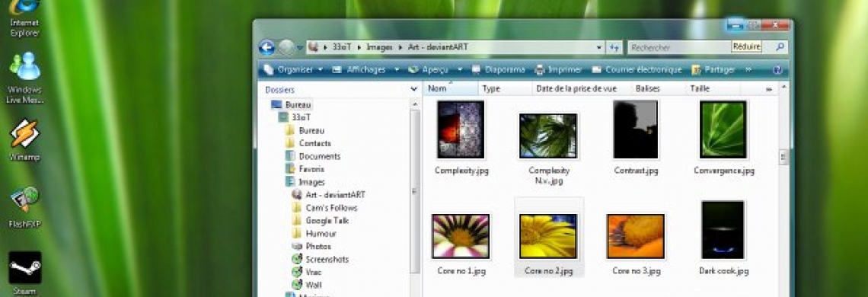The height and width of the screenshot is (297, 868).
Task: Select Core no 3.jpg thumbnail
Action: 636,237
